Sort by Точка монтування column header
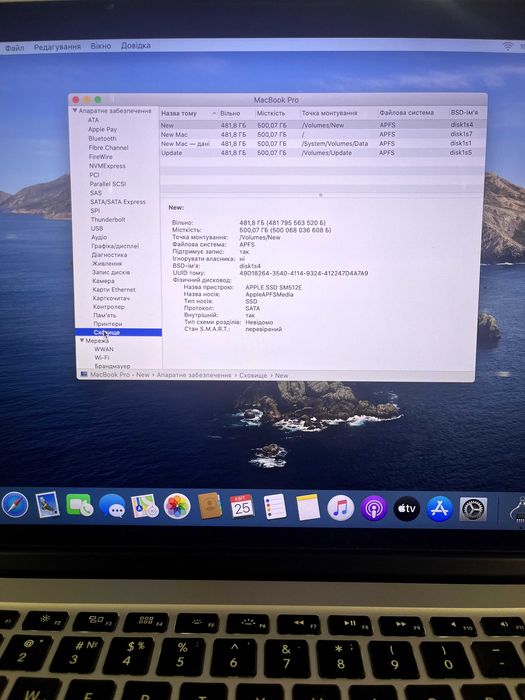Screen dimensions: 525x700 [339, 113]
